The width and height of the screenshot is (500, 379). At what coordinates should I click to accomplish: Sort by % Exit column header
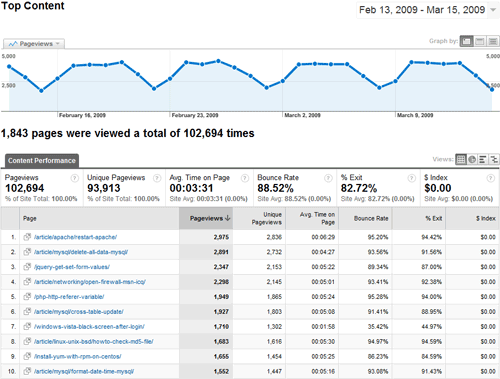pyautogui.click(x=419, y=218)
